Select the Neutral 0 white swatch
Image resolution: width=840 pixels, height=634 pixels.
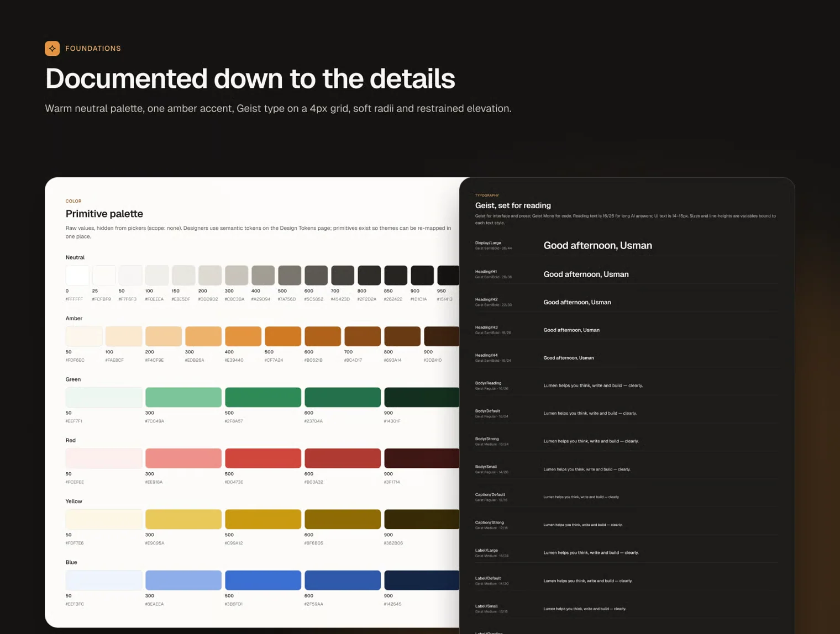(77, 275)
